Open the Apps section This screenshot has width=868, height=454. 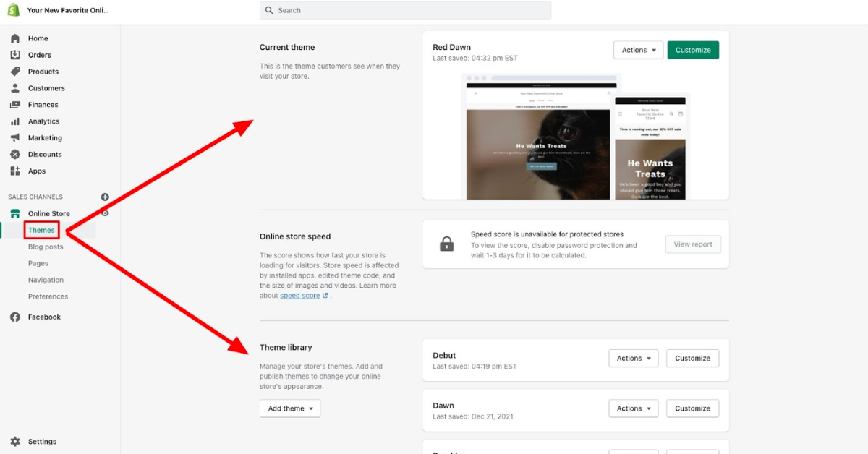point(16,171)
